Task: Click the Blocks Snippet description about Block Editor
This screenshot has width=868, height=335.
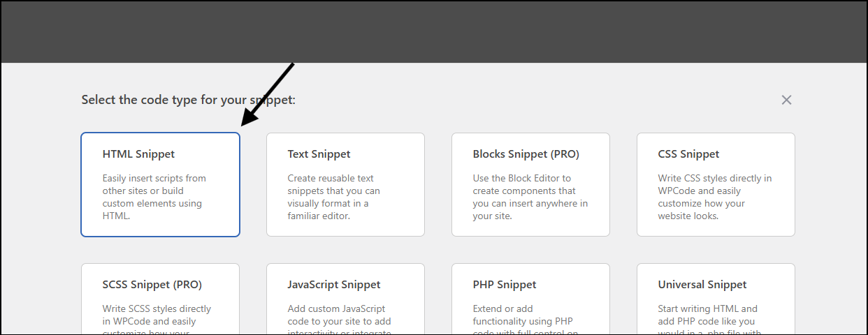Action: (x=530, y=197)
